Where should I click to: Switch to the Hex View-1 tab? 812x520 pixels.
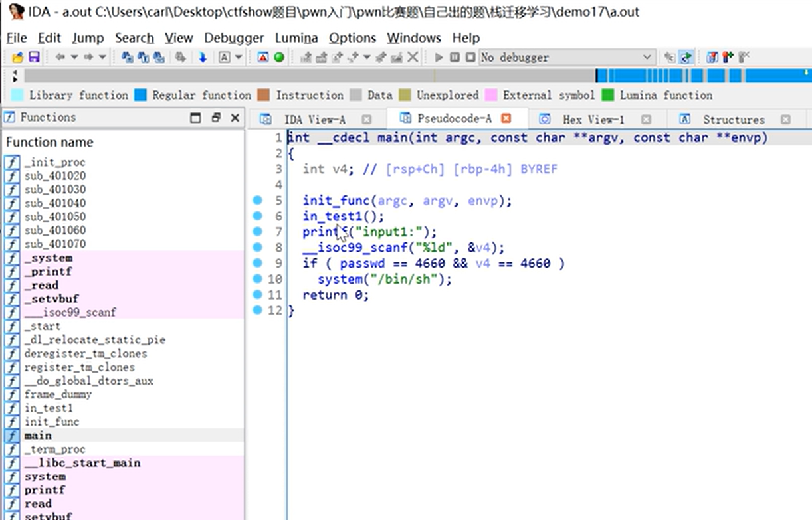[593, 120]
